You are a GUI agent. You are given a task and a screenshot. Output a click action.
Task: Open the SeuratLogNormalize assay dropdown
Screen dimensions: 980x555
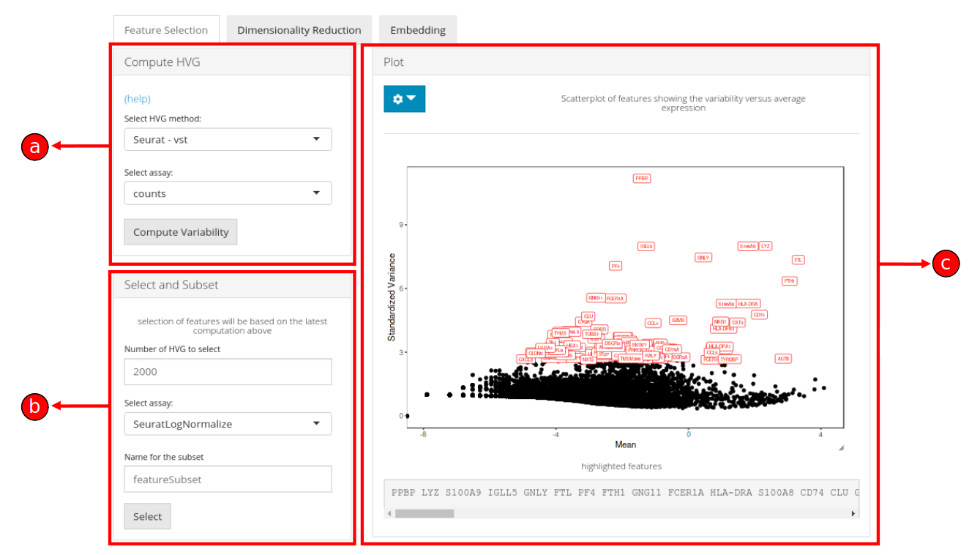click(228, 424)
